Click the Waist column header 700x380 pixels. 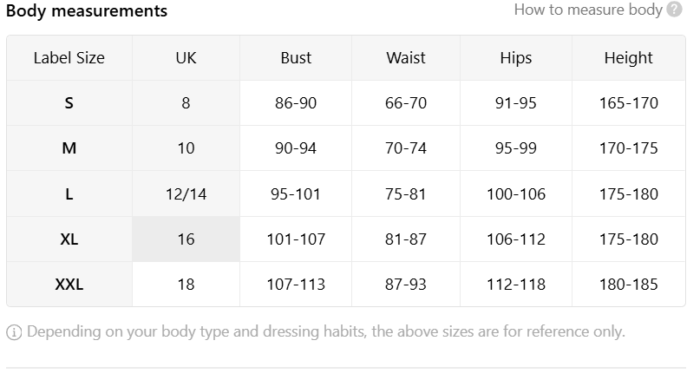(x=406, y=58)
